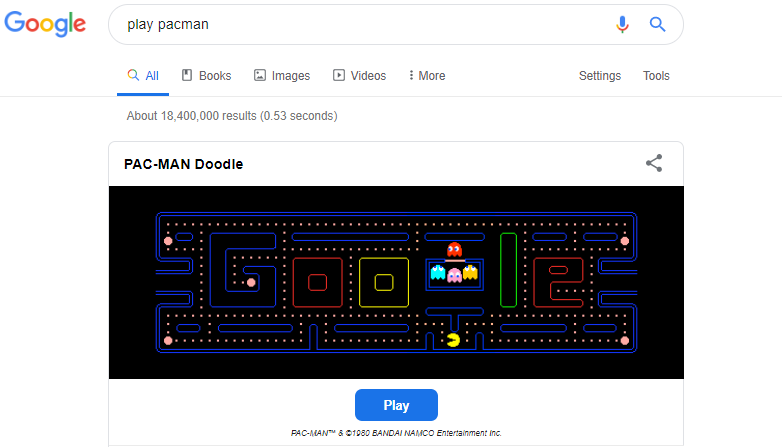Open the Tools option

656,76
